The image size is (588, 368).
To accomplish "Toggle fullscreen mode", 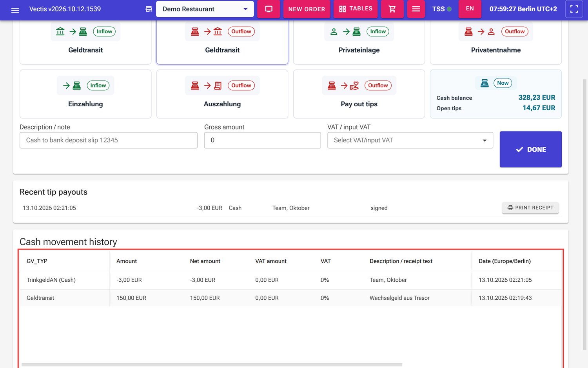I will pyautogui.click(x=574, y=9).
